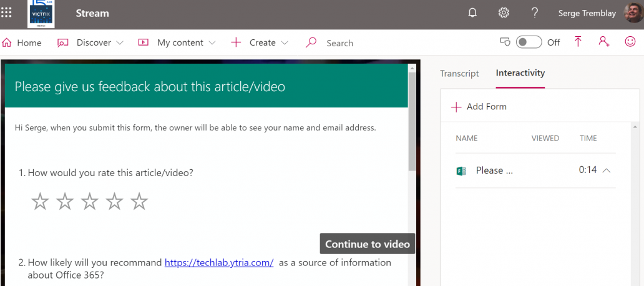Select the 'Please ...' form entry
Screen dimensions: 644x286
coord(494,170)
